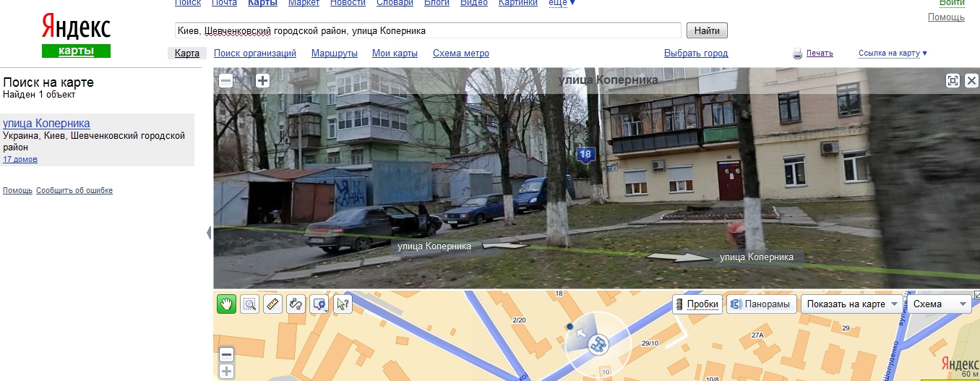
Task: Click the Найти search button
Action: click(707, 30)
